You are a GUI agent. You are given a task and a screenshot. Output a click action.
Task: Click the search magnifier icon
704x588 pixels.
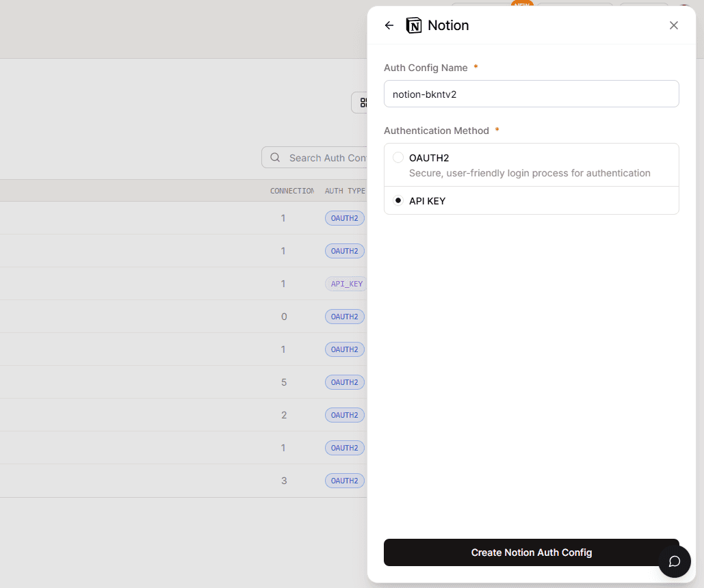(275, 157)
